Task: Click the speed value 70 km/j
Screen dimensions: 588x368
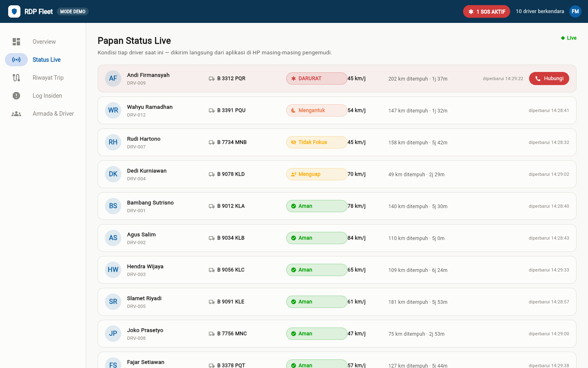Action: pos(356,174)
